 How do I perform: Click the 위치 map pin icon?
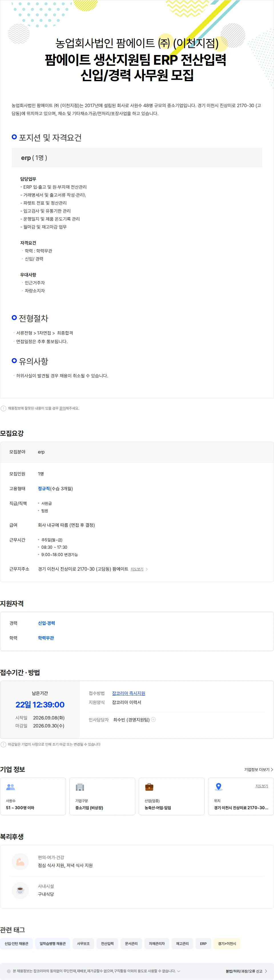(x=218, y=787)
